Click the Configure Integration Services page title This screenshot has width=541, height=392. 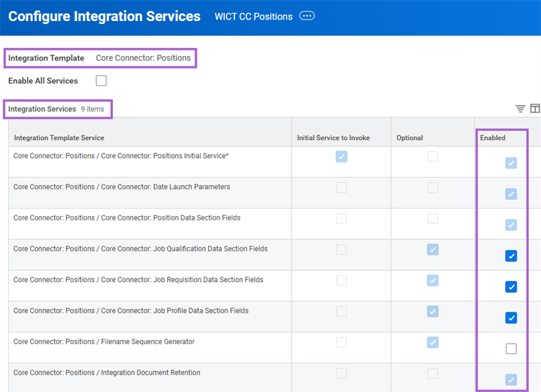pos(104,16)
